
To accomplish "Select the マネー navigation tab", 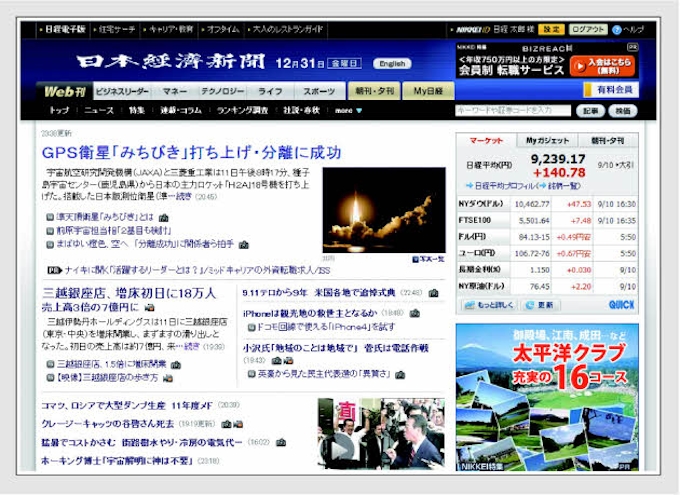I will click(174, 91).
